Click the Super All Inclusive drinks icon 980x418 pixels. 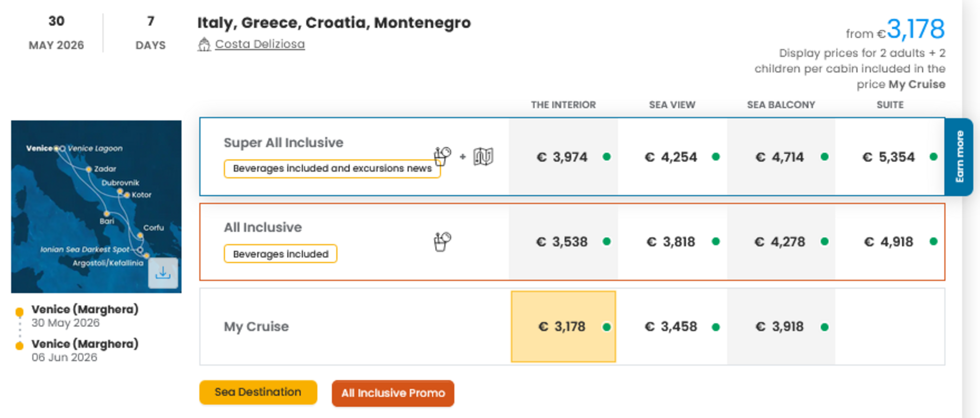point(442,156)
